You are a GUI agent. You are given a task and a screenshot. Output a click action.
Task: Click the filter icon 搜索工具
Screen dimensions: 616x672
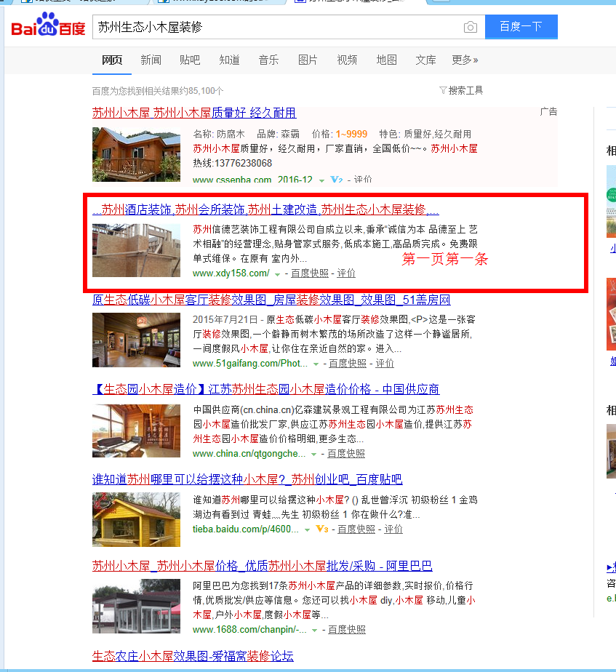click(x=461, y=90)
